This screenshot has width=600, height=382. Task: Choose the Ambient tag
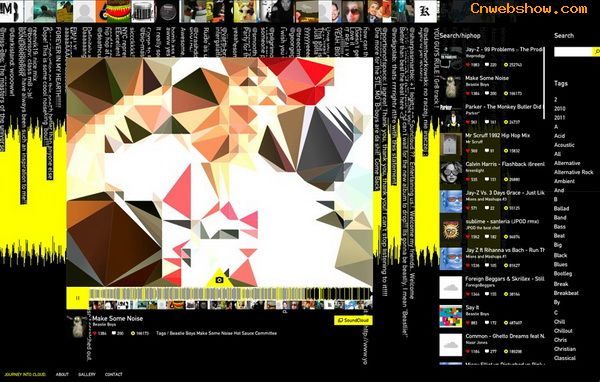(564, 181)
